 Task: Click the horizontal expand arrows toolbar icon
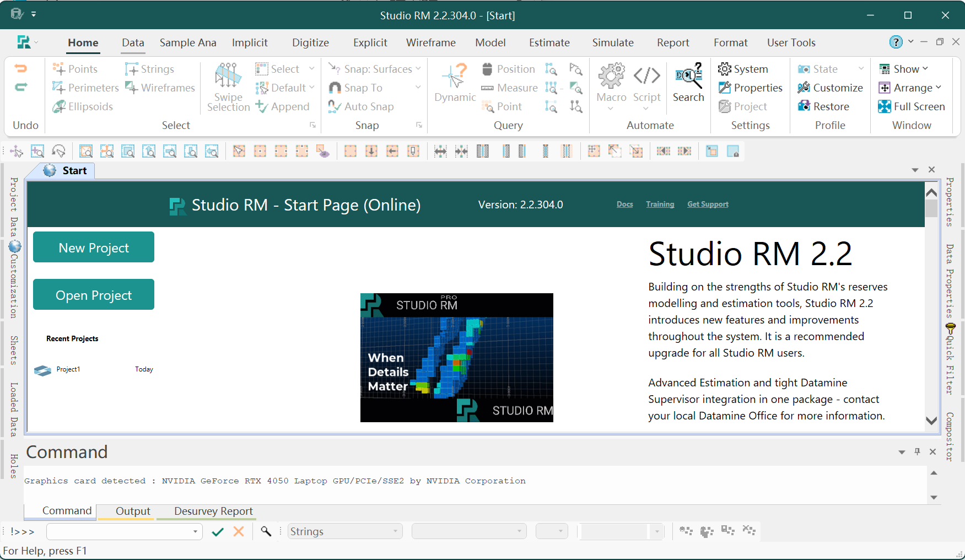440,151
